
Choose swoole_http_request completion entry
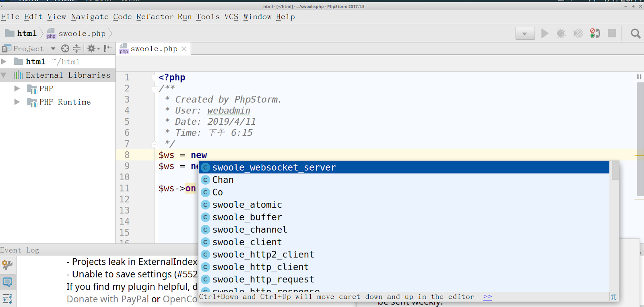pos(404,280)
